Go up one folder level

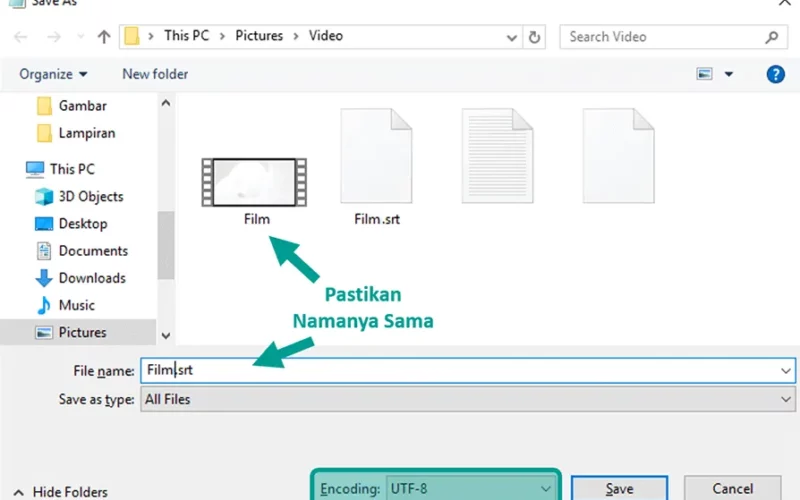coord(104,37)
